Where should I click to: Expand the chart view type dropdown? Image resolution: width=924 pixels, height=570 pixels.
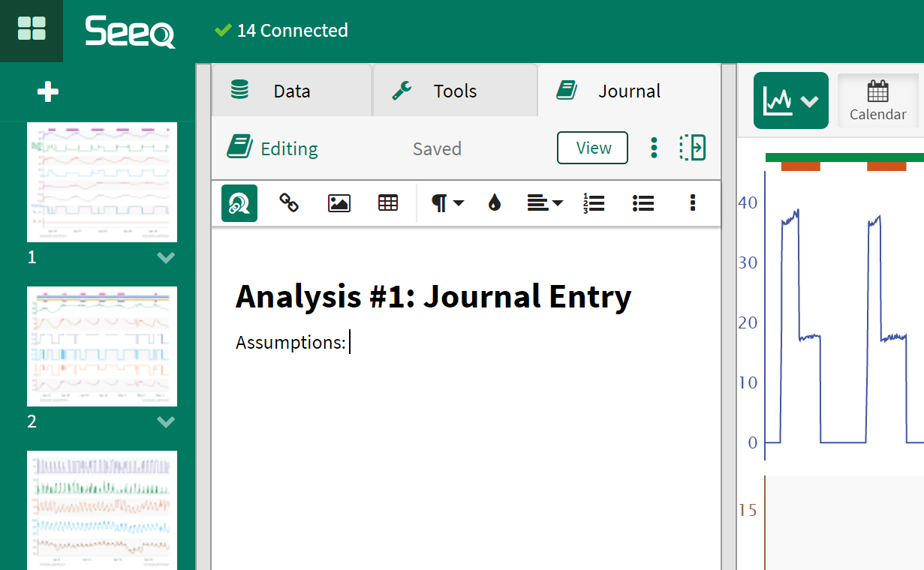790,100
